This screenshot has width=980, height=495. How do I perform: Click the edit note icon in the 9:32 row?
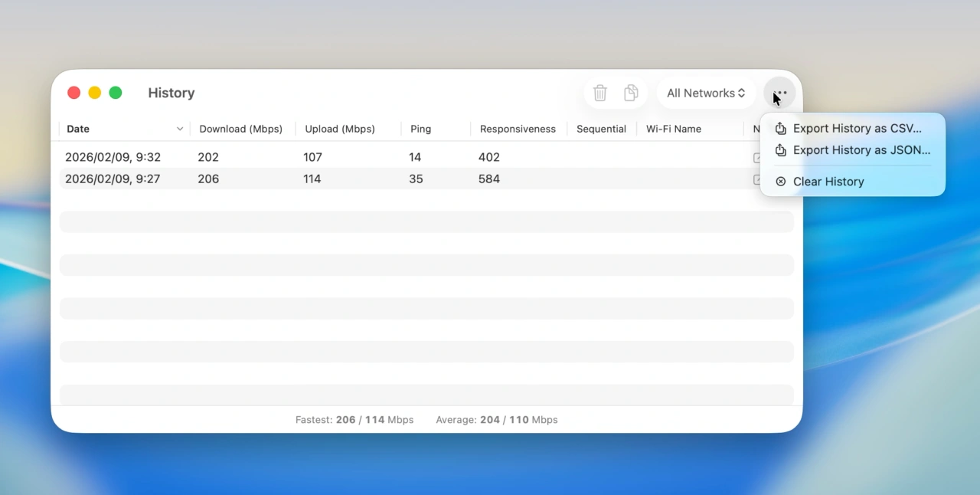pos(756,158)
